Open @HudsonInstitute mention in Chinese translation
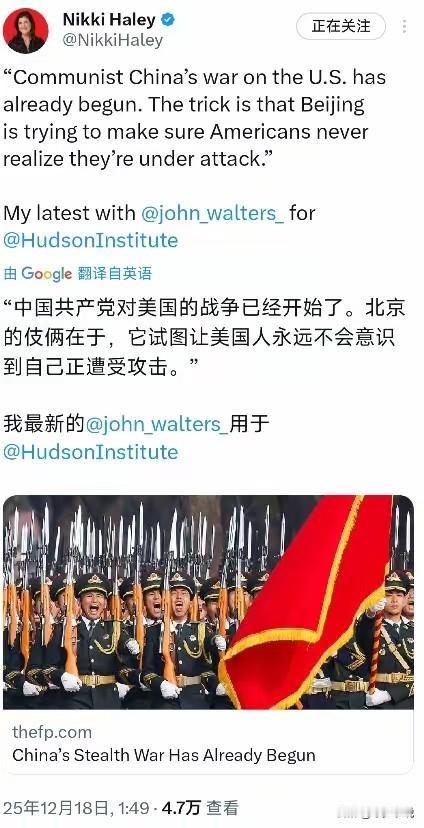 tap(91, 451)
